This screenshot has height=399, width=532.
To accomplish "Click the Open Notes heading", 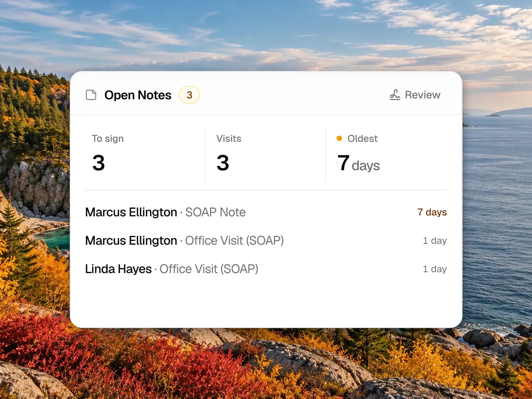I will pyautogui.click(x=138, y=95).
